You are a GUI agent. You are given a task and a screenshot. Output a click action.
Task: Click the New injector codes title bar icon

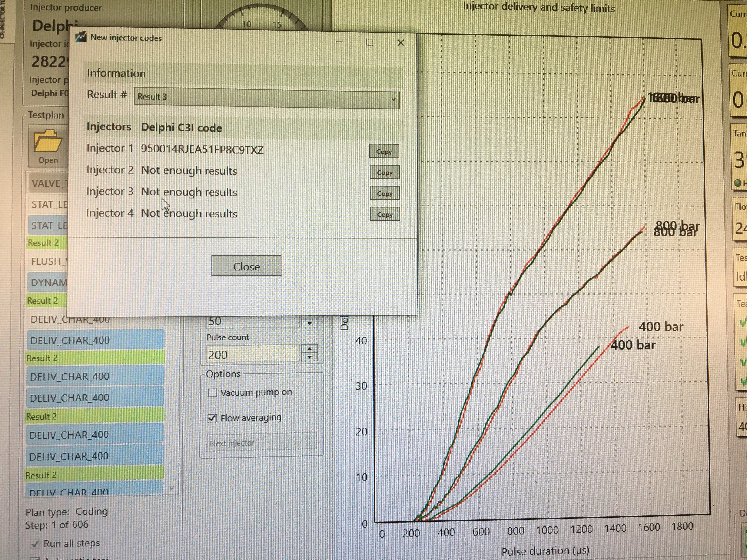coord(81,37)
